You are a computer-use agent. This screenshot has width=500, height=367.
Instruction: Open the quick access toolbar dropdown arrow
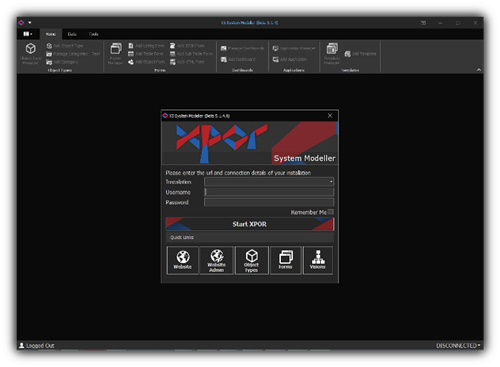pos(30,23)
